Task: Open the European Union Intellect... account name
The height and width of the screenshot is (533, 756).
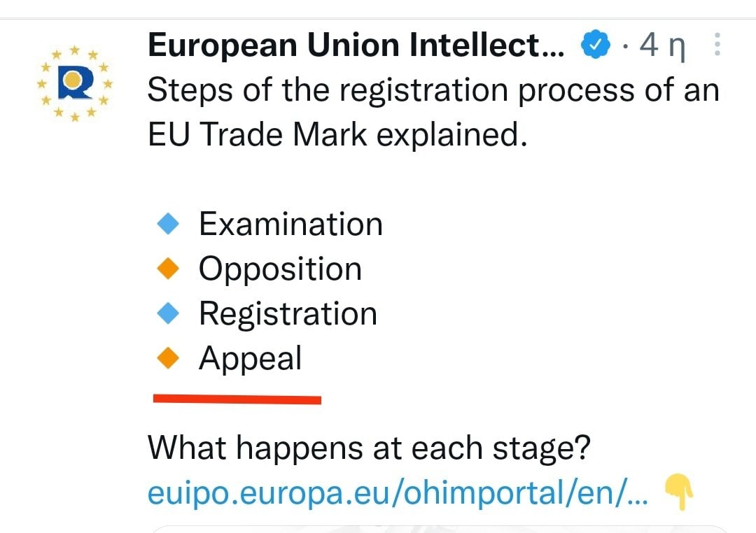Action: [x=356, y=45]
